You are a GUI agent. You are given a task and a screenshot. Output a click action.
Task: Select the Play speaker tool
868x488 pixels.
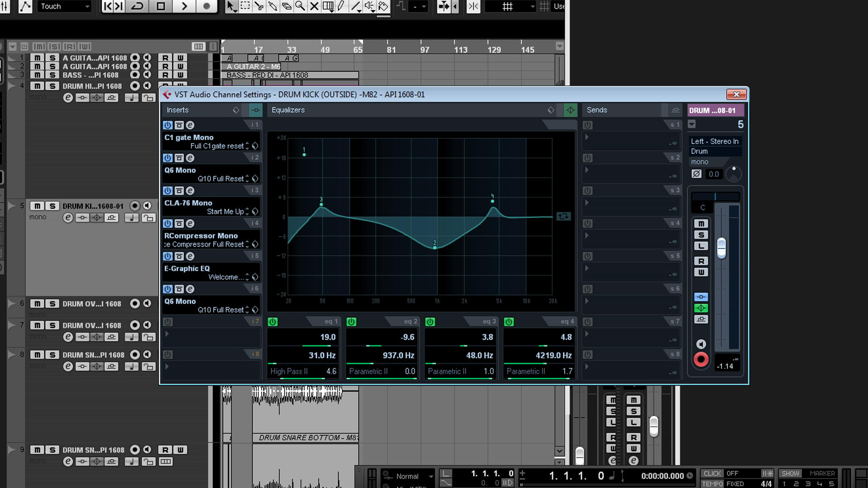[x=369, y=6]
